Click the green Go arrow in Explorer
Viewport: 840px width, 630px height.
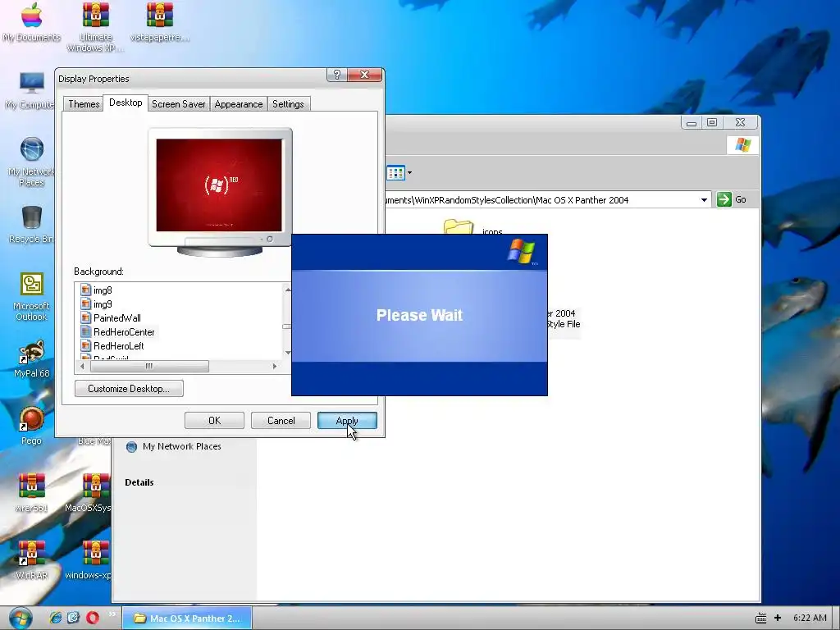(x=724, y=199)
